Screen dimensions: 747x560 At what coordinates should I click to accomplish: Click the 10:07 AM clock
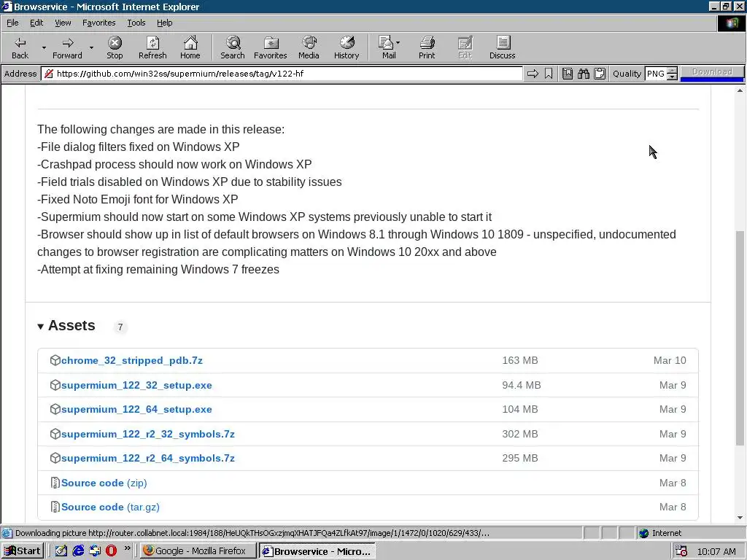[716, 551]
